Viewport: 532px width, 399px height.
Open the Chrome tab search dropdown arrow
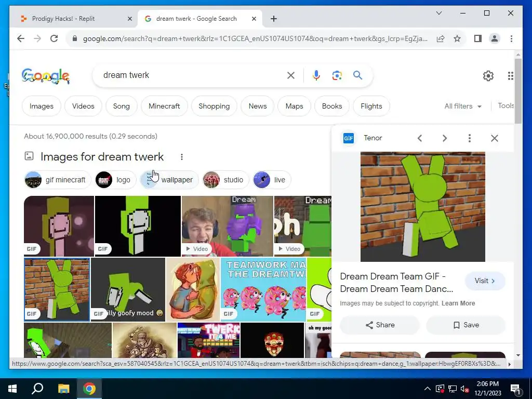coord(438,13)
